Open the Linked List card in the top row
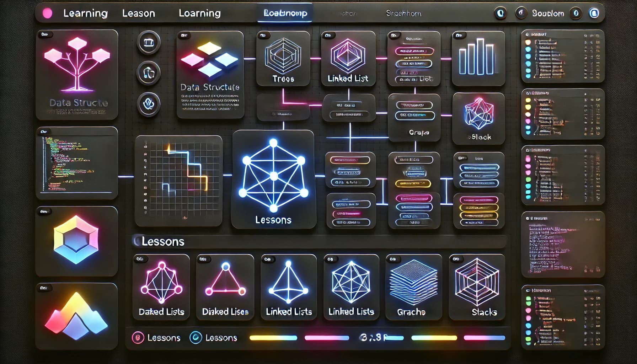The image size is (637, 364). point(348,58)
